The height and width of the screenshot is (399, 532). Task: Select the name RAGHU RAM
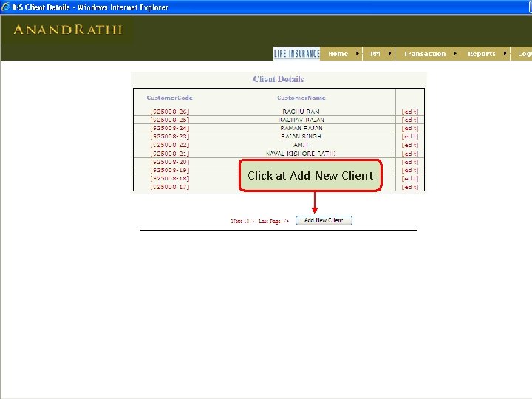[301, 112]
